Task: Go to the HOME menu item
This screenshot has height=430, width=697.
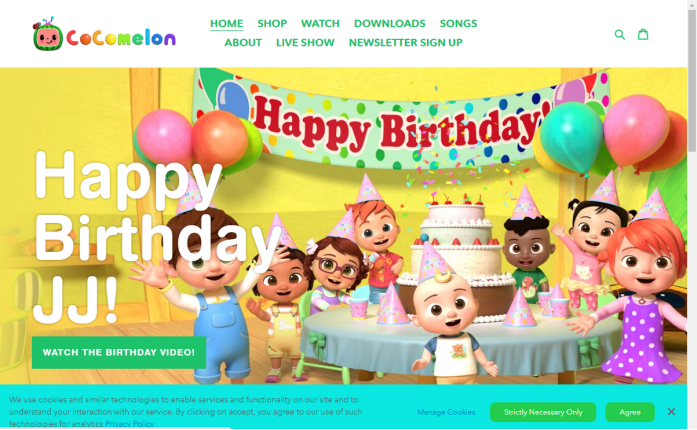Action: (226, 24)
